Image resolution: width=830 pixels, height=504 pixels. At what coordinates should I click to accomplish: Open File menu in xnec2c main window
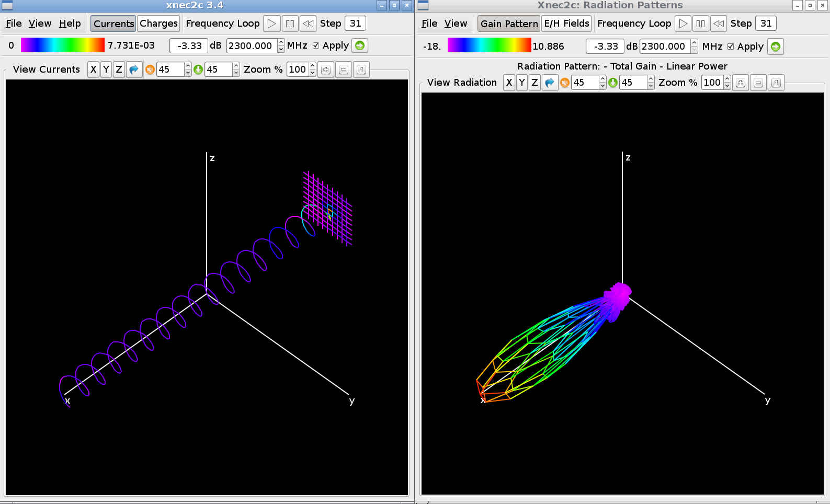[x=14, y=24]
